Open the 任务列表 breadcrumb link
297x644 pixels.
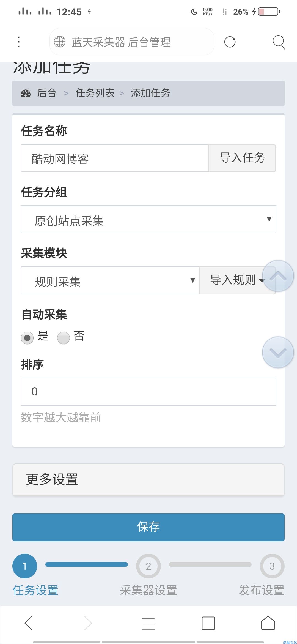[x=95, y=93]
